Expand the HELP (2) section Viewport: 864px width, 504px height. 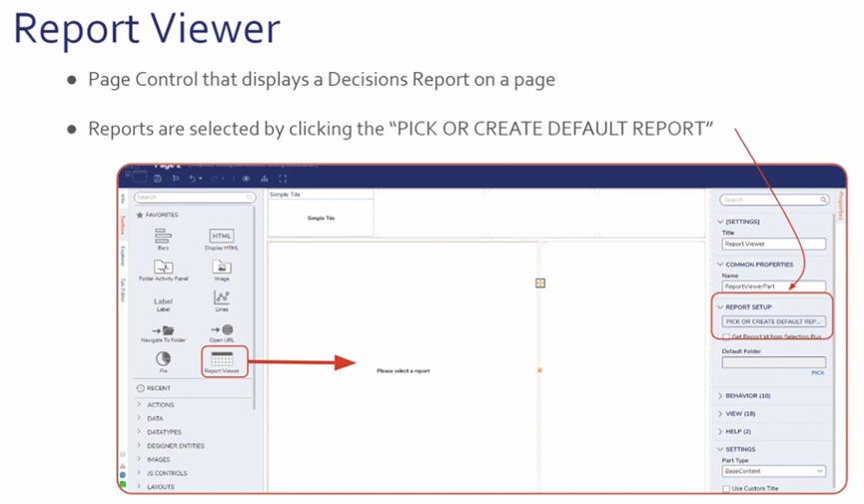[x=720, y=431]
